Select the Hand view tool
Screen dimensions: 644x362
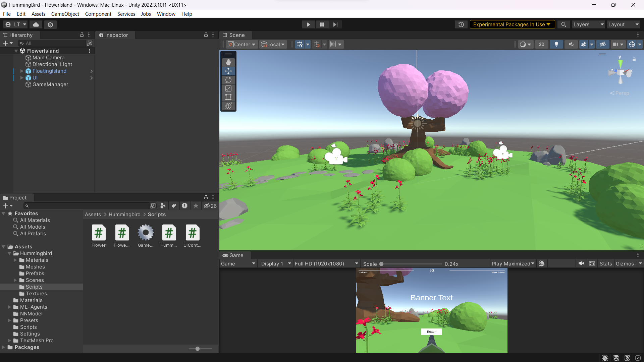(x=228, y=62)
